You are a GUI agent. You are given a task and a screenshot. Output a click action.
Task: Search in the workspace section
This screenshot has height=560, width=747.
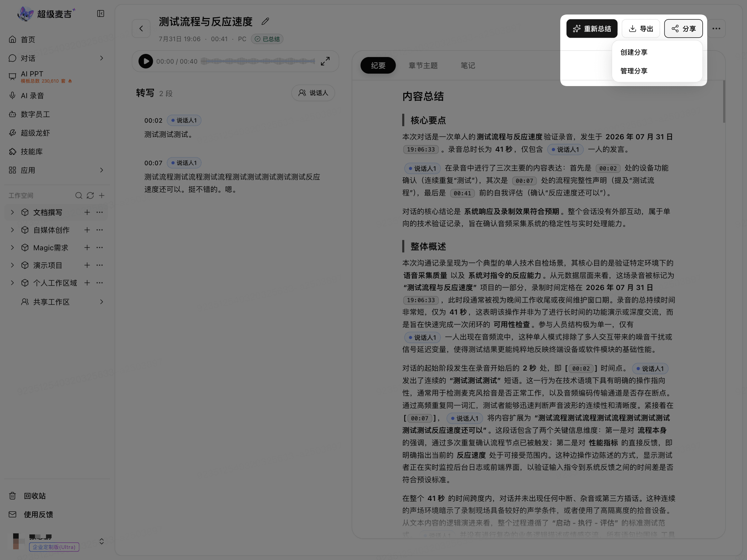click(x=79, y=196)
